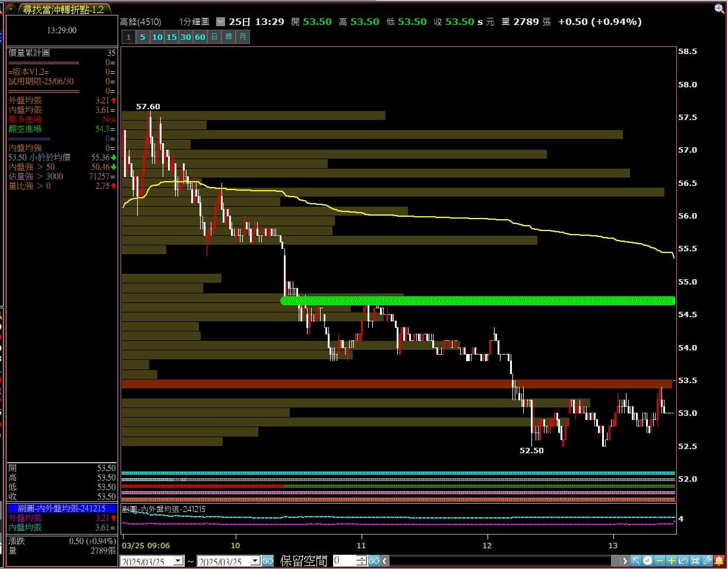
Task: Open settings with the wrench icon
Action: 707,561
